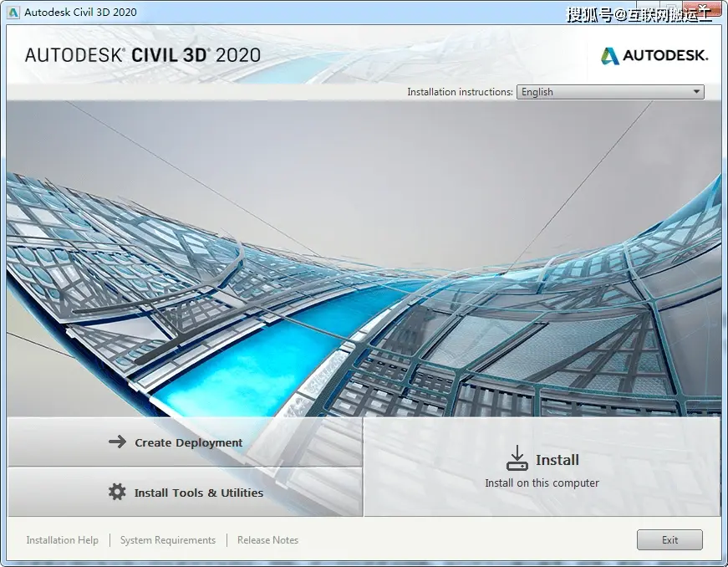Image resolution: width=728 pixels, height=567 pixels.
Task: Open the installation instructions language dropdown
Action: point(610,92)
